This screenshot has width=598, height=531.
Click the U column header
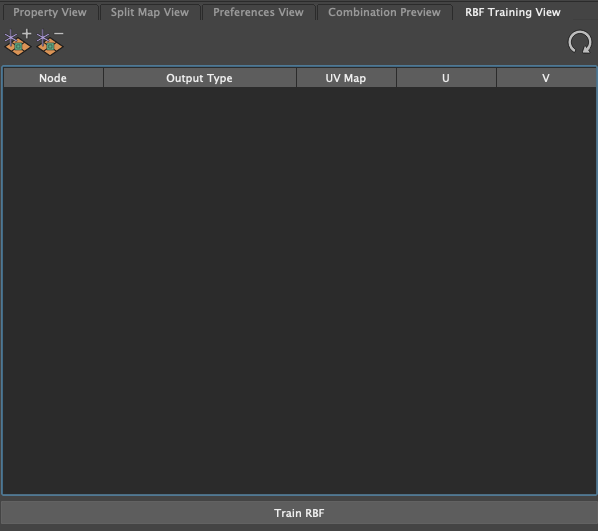pos(446,78)
